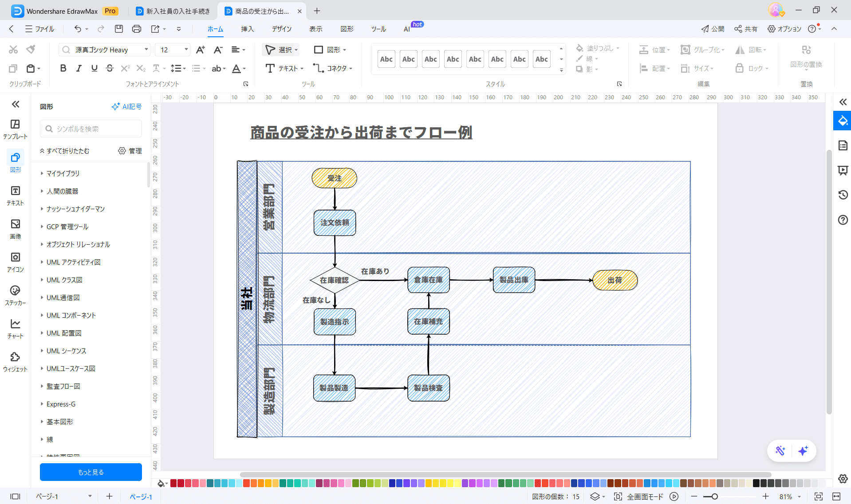Open the AI ribbon tab
The width and height of the screenshot is (851, 504).
pyautogui.click(x=407, y=29)
